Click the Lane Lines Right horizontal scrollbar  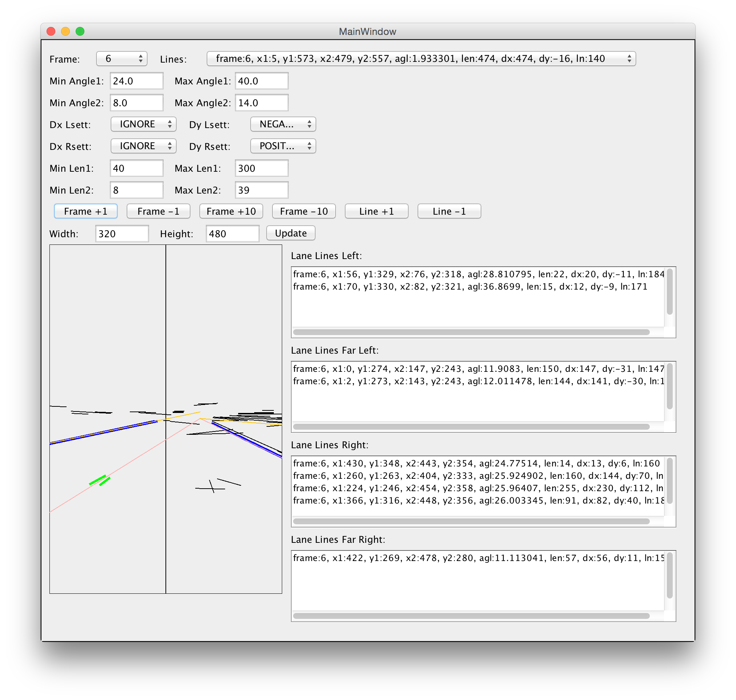pyautogui.click(x=471, y=521)
